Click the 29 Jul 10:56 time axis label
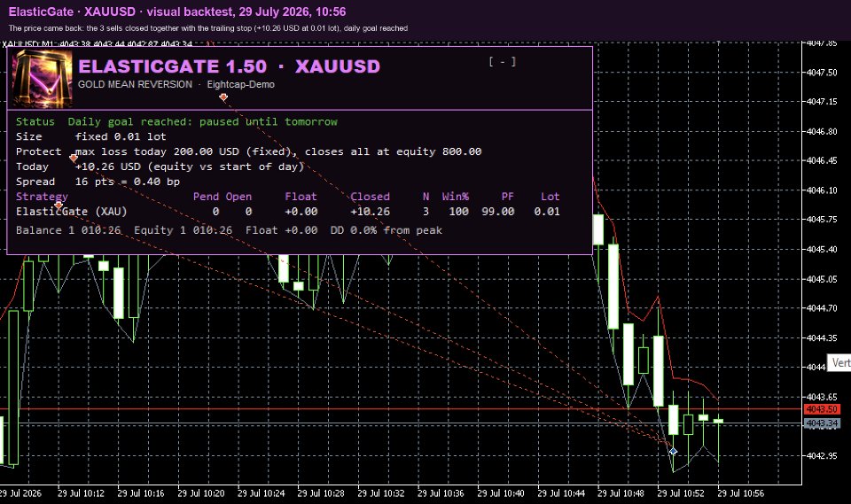851x504 pixels. point(740,493)
